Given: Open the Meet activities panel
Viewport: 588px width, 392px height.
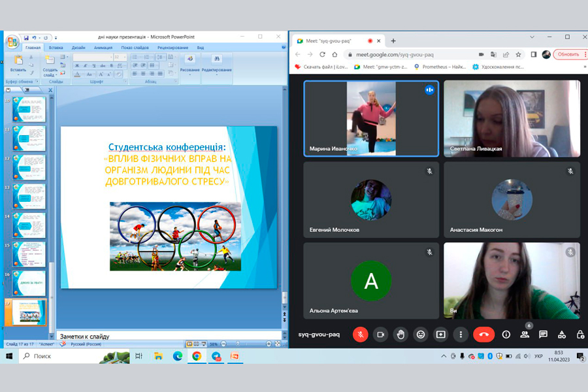Looking at the screenshot, I should point(562,335).
